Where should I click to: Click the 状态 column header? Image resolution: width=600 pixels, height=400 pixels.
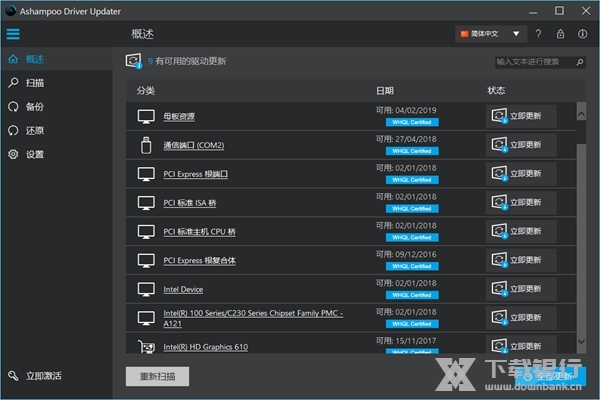pyautogui.click(x=496, y=90)
